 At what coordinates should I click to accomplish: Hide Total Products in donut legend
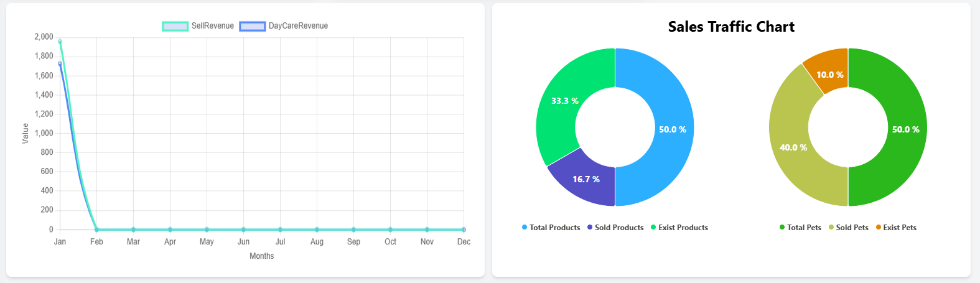[x=551, y=228]
